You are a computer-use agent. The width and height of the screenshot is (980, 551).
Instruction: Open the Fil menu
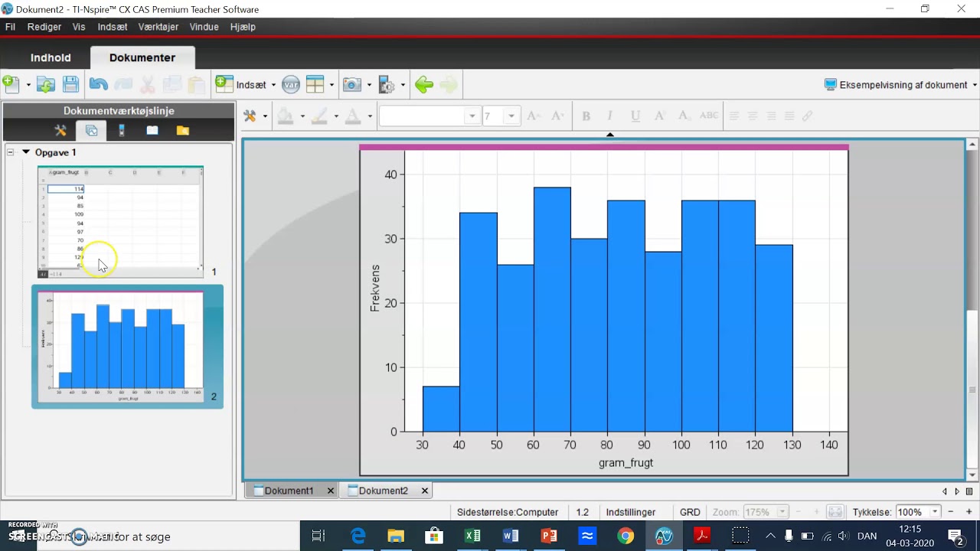click(11, 27)
